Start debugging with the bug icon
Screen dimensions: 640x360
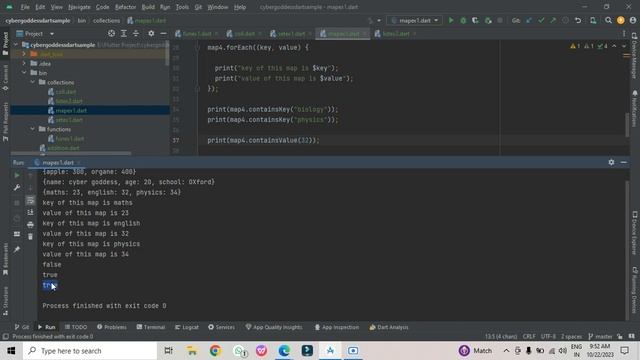tap(463, 20)
